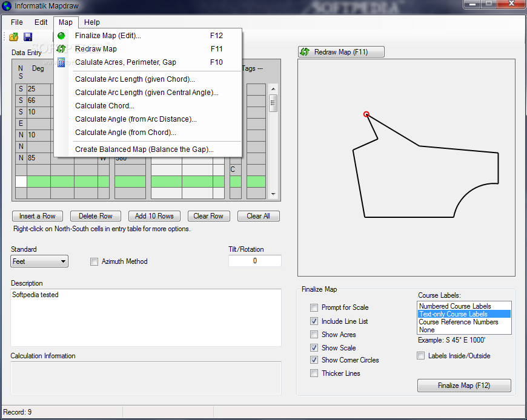This screenshot has height=420, width=527.
Task: Click Delete Row button
Action: click(96, 216)
